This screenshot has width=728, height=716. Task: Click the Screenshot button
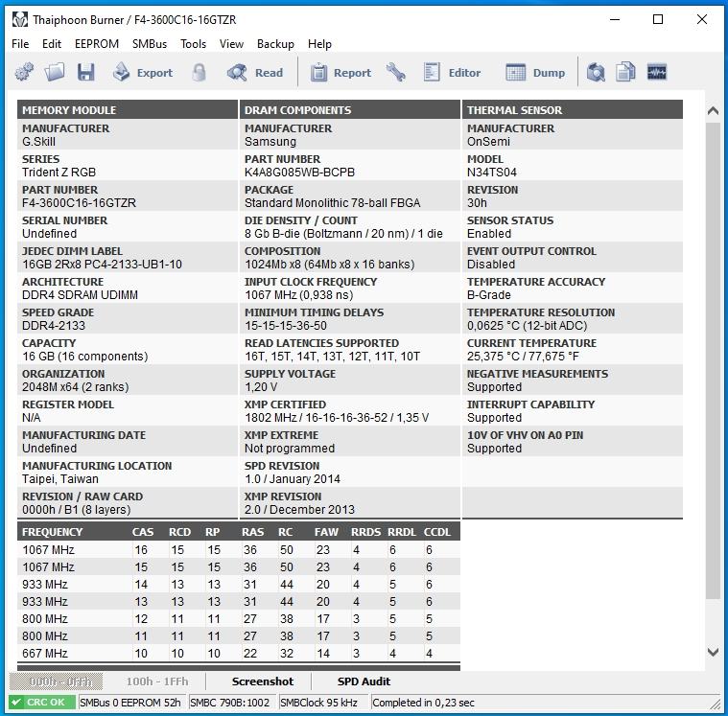point(262,681)
